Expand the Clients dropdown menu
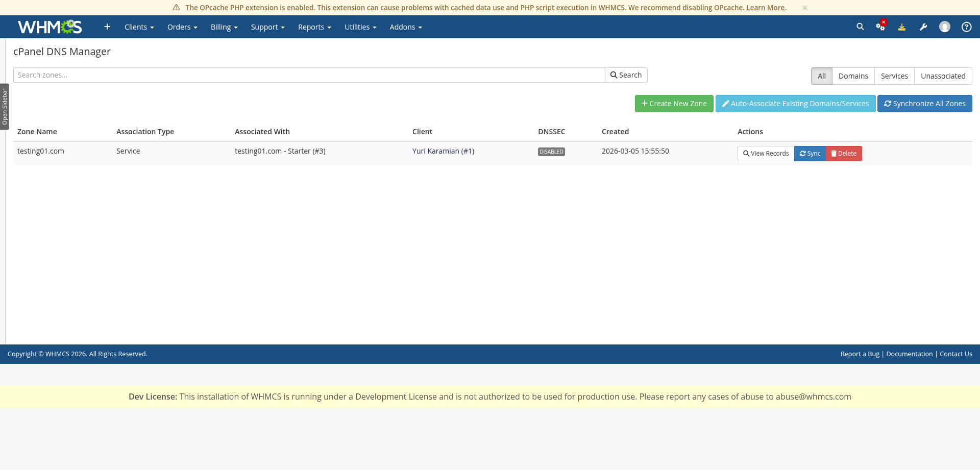The image size is (980, 470). point(139,27)
